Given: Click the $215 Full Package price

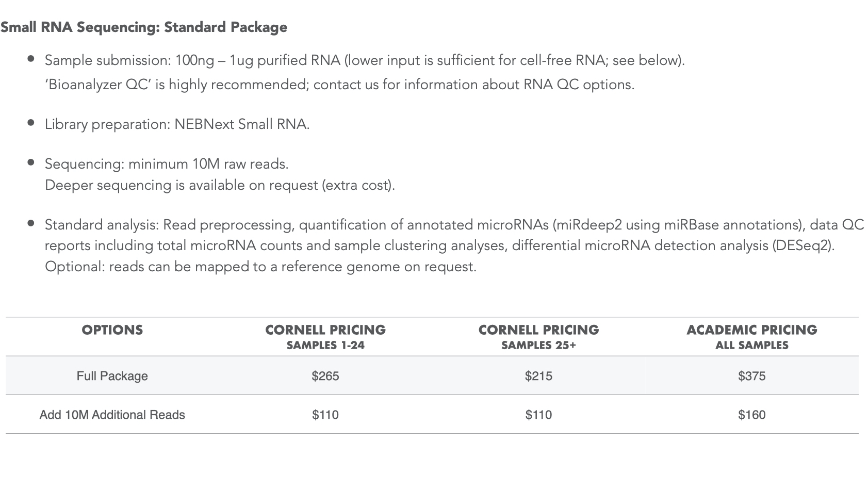Looking at the screenshot, I should tap(538, 376).
